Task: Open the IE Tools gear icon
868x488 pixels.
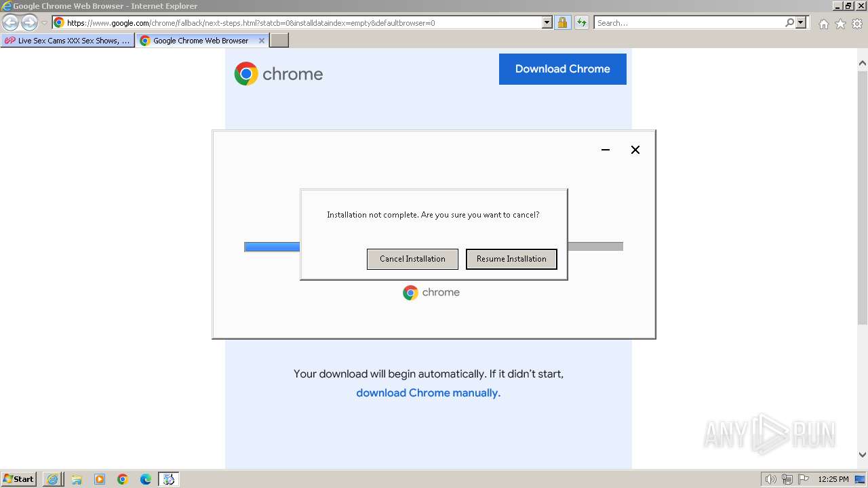Action: tap(857, 24)
